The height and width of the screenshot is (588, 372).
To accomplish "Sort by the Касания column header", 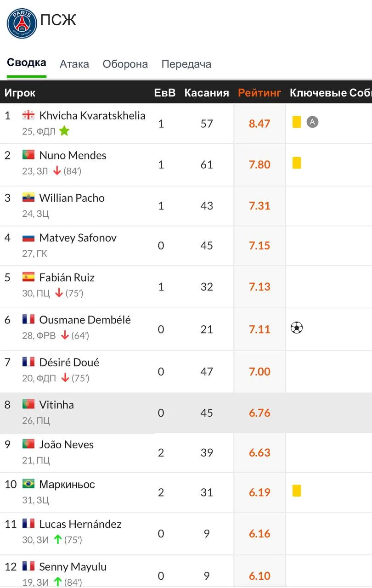I will click(207, 93).
